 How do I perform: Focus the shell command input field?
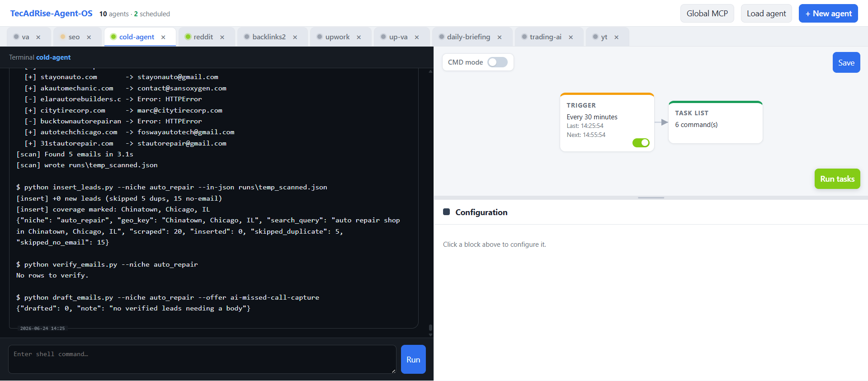tap(202, 359)
